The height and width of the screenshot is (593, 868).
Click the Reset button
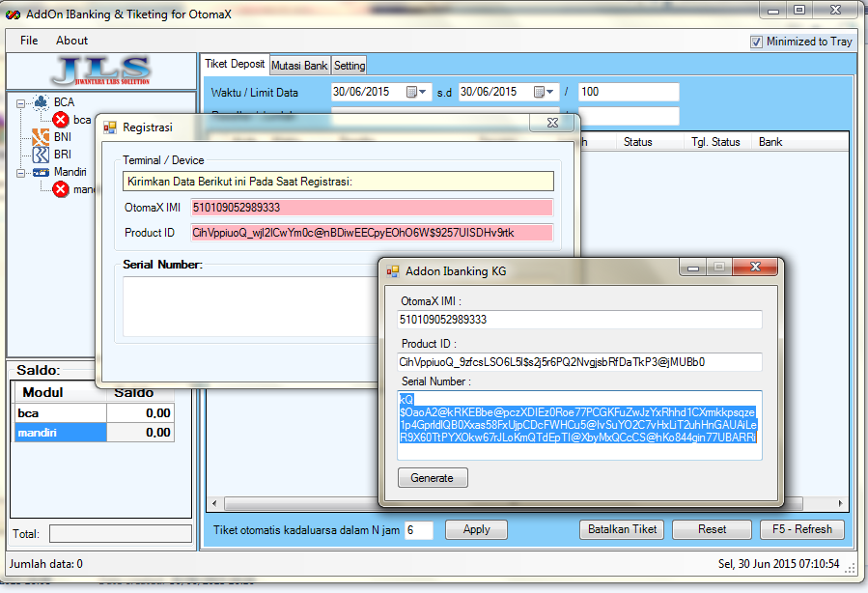tap(712, 529)
